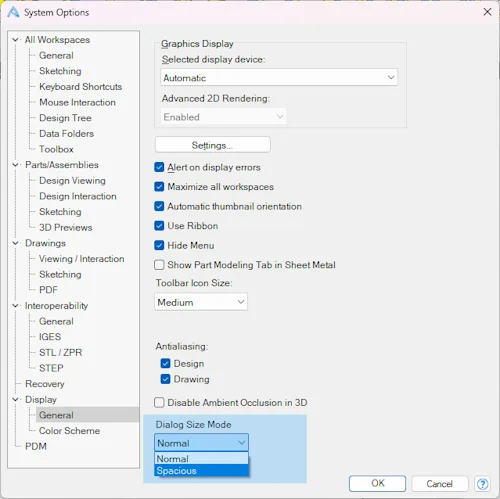Confirm with the OK button
This screenshot has width=500, height=499.
(377, 483)
